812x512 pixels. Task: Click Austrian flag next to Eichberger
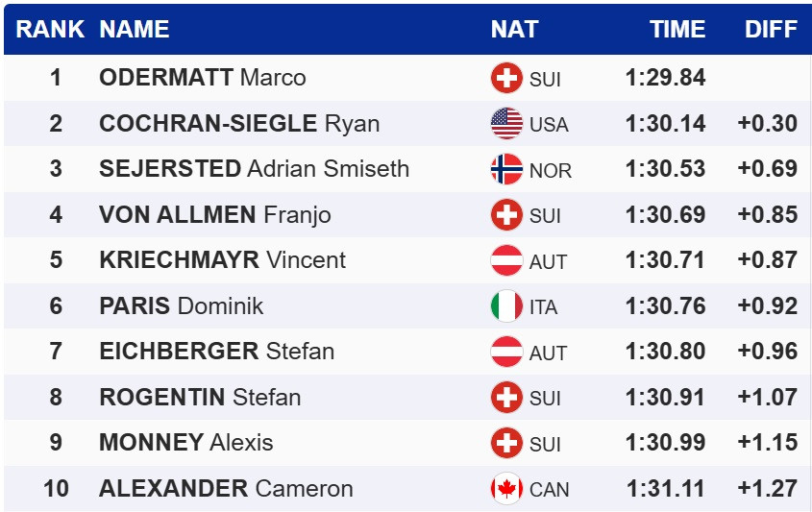coord(506,352)
